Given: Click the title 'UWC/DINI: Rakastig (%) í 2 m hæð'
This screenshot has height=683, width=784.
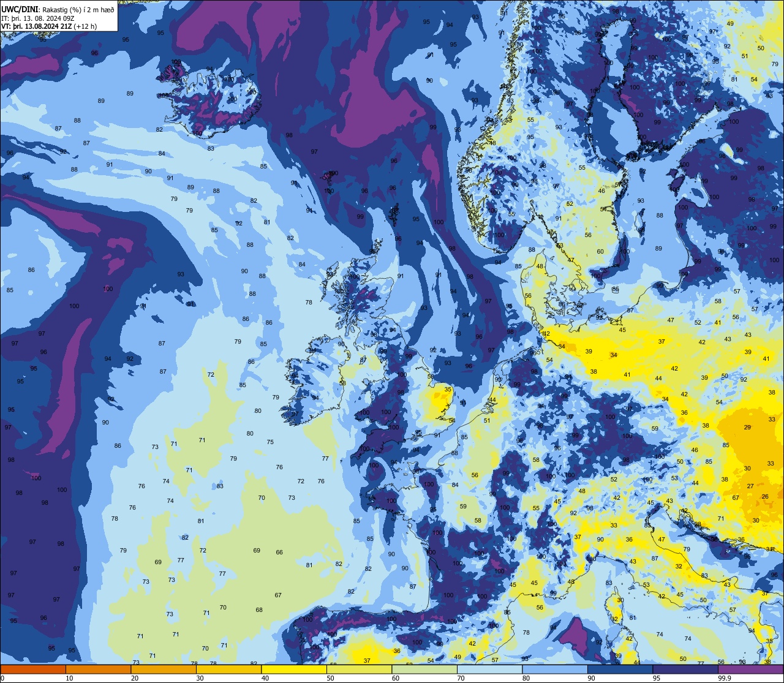Looking at the screenshot, I should click(58, 9).
